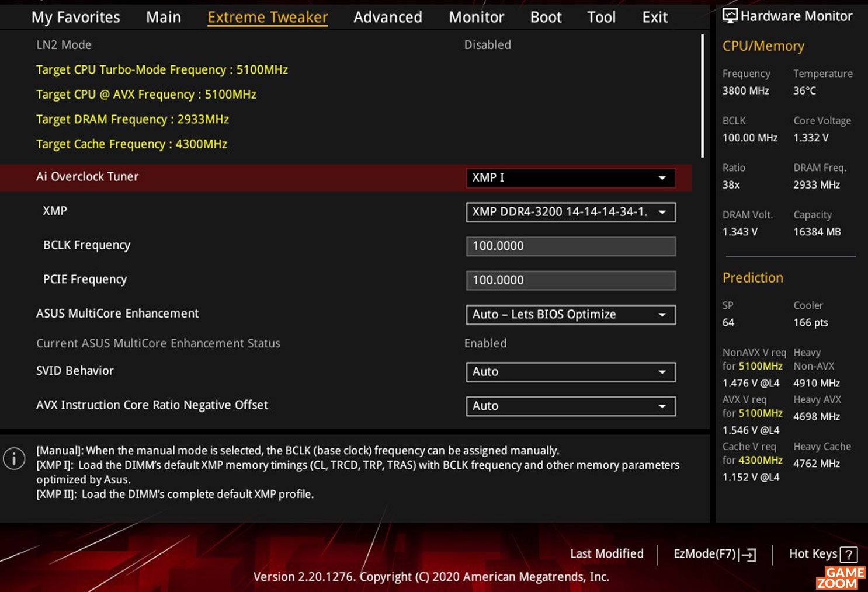Click the 100.00 MHz BCLK value
Image resolution: width=868 pixels, height=592 pixels.
click(x=750, y=138)
